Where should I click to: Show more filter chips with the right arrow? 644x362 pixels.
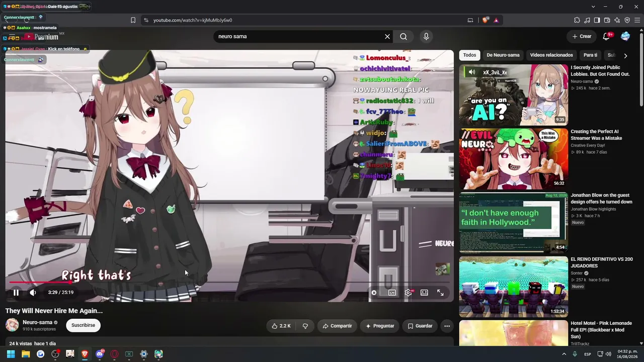tap(625, 56)
